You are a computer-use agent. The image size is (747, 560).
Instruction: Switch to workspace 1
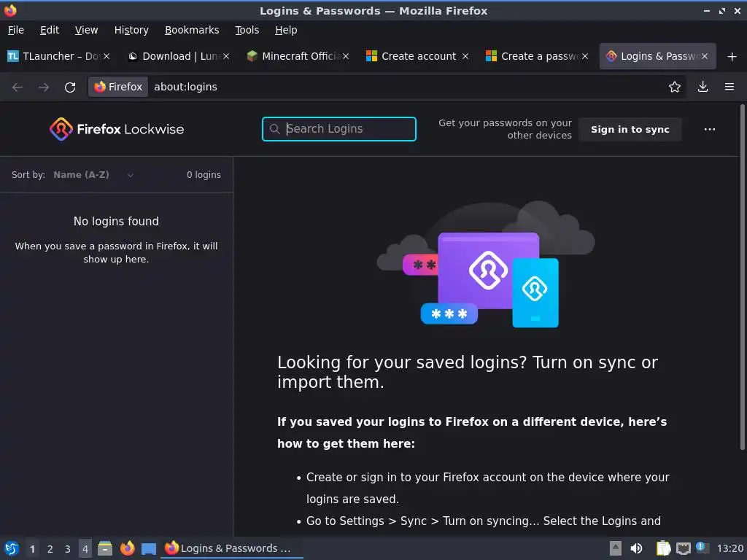[x=32, y=549]
